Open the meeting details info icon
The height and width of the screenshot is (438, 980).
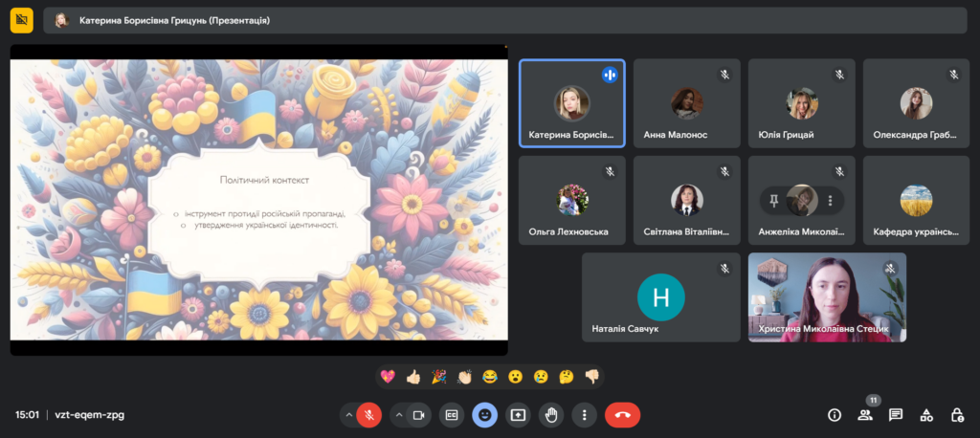[835, 415]
